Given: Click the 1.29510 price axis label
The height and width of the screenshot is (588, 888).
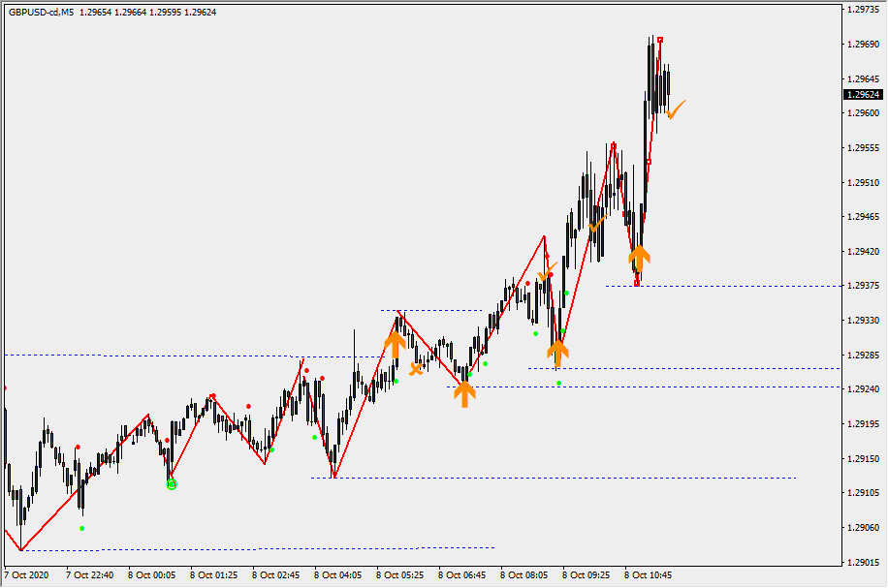Looking at the screenshot, I should point(862,182).
